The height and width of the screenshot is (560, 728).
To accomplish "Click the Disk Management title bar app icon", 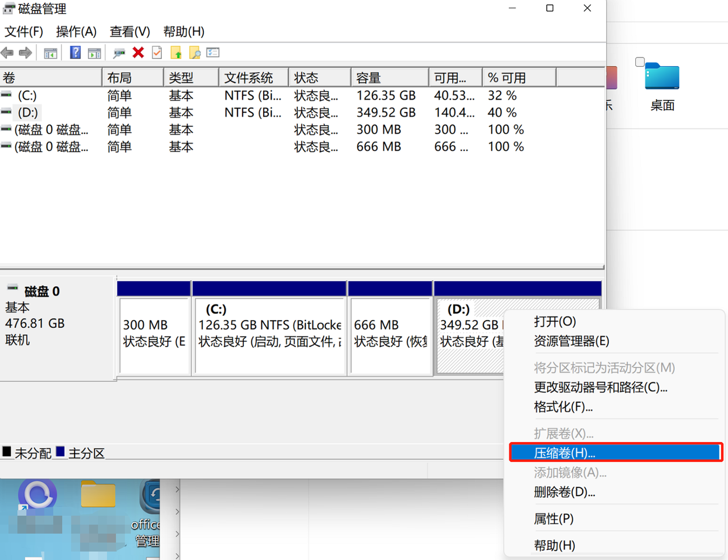I will pos(9,9).
